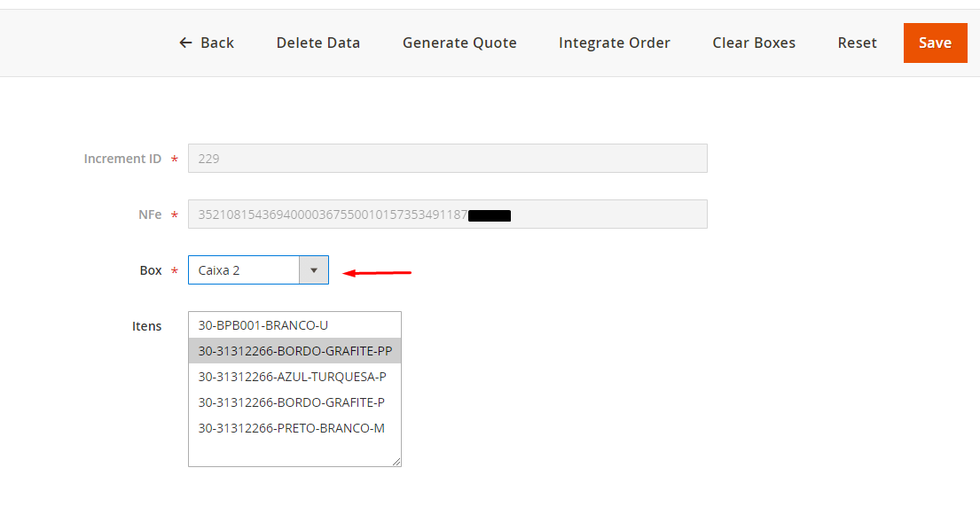The height and width of the screenshot is (507, 980).
Task: Pick 30-31312266-BORDO-GRAFITE-P in the Itens list
Action: (291, 402)
